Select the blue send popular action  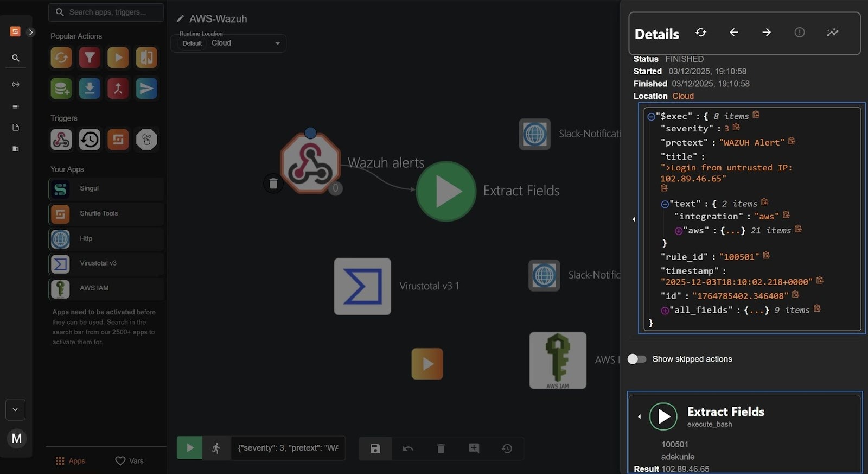[x=146, y=88]
